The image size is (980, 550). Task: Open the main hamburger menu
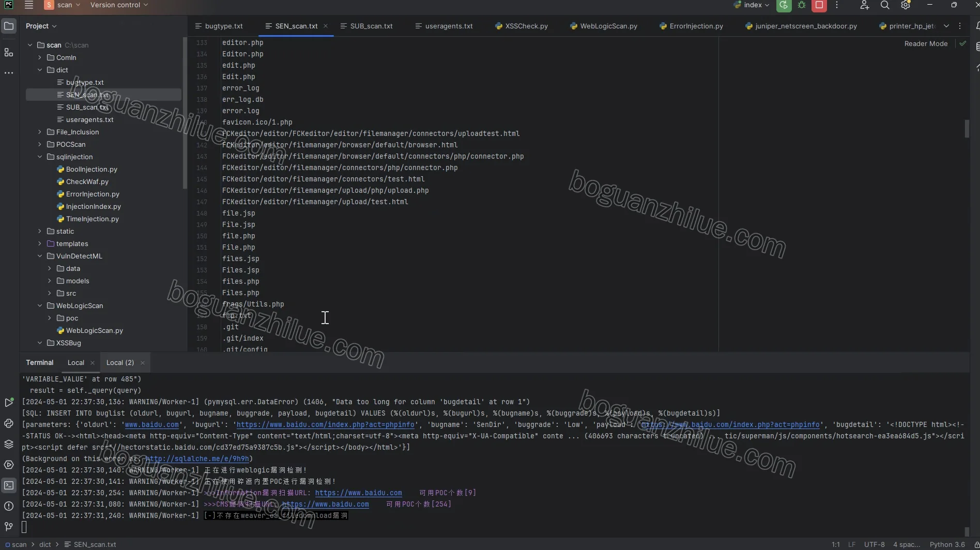click(29, 5)
